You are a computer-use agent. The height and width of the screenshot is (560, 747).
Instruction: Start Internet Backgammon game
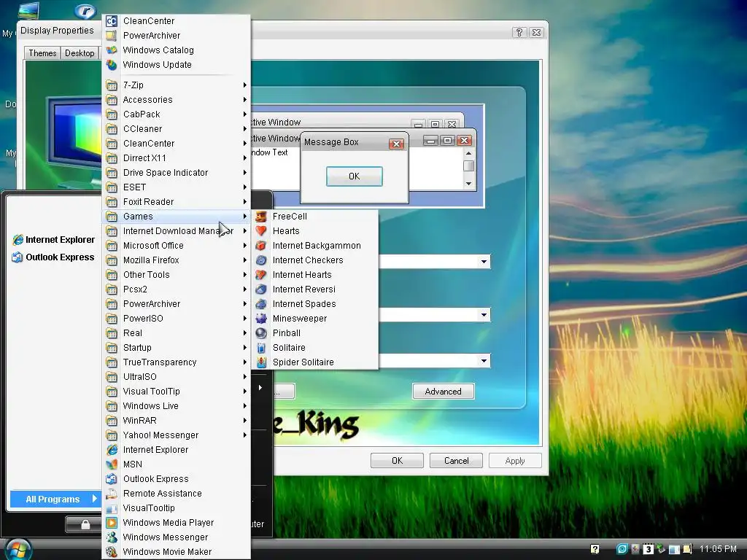click(x=315, y=246)
